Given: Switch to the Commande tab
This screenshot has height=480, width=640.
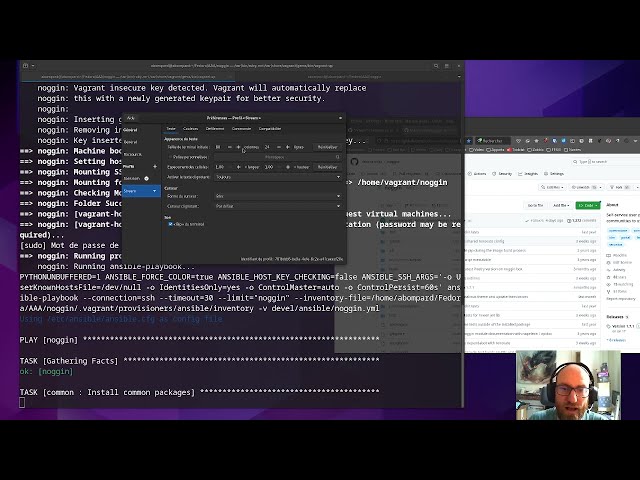Looking at the screenshot, I should [241, 129].
